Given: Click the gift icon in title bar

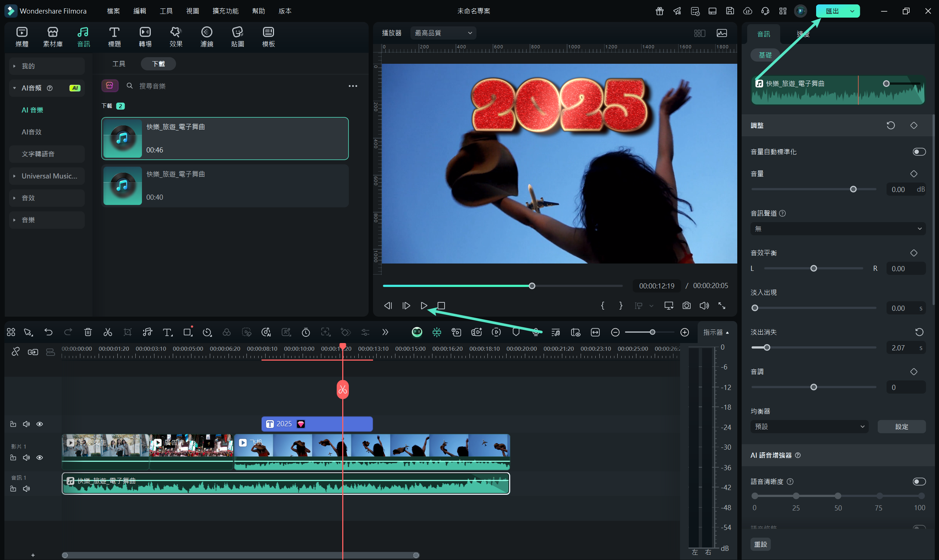Looking at the screenshot, I should click(660, 11).
